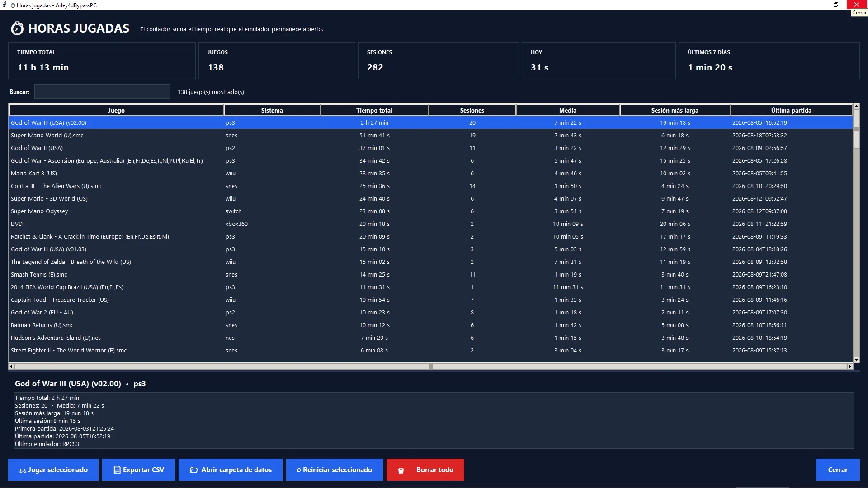
Task: Select the Super Mario World (U).smc row
Action: pyautogui.click(x=431, y=135)
